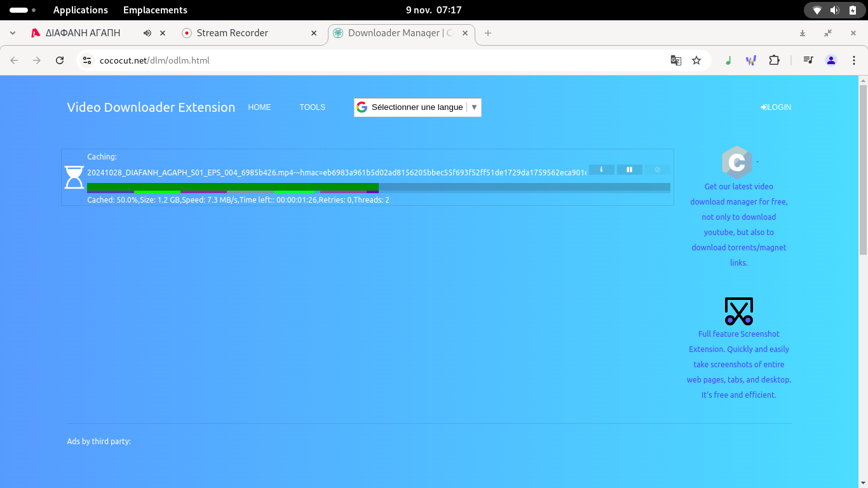
Task: Open the browser profile avatar
Action: pos(831,60)
